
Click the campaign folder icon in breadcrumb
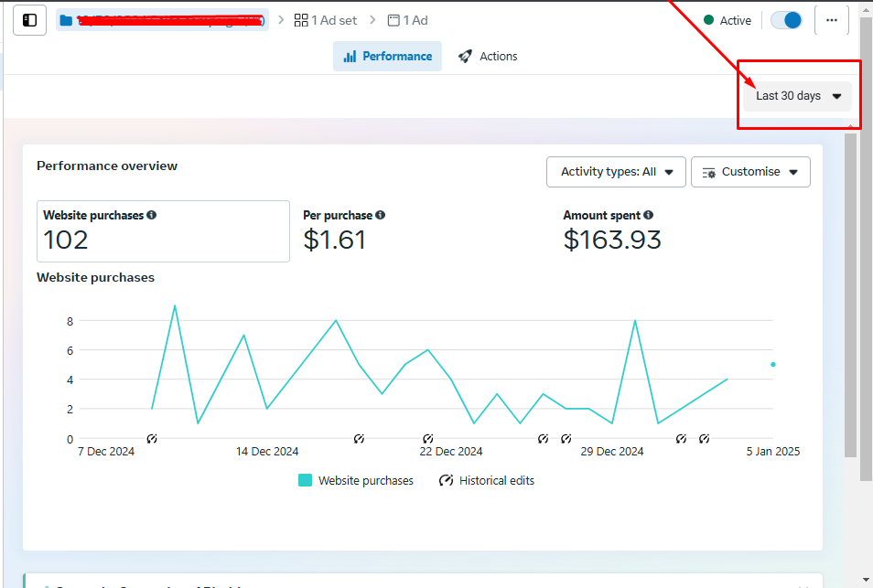click(66, 20)
